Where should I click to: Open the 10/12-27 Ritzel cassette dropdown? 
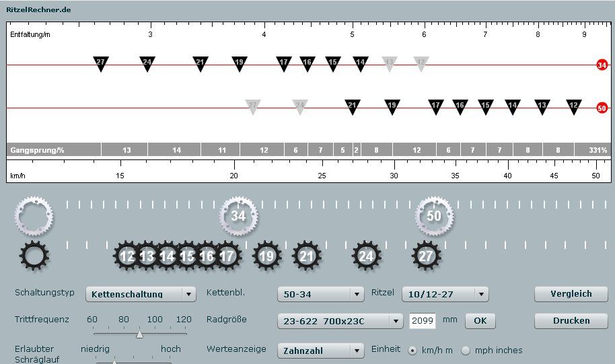(x=445, y=294)
